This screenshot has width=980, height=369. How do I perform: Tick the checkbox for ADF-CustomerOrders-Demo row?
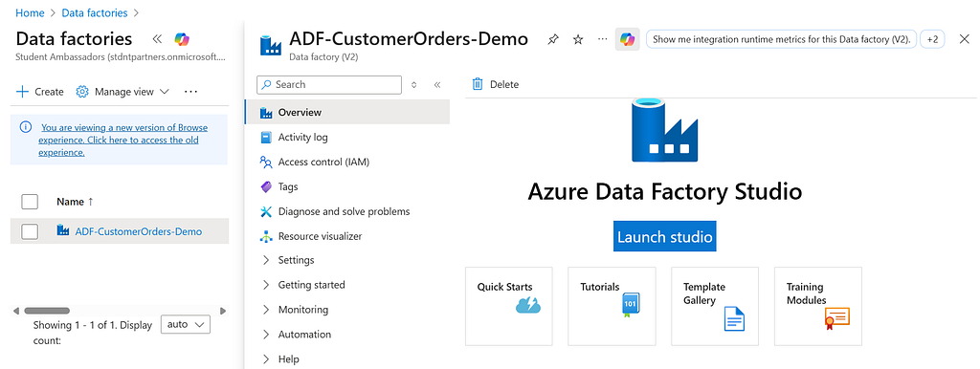coord(30,231)
